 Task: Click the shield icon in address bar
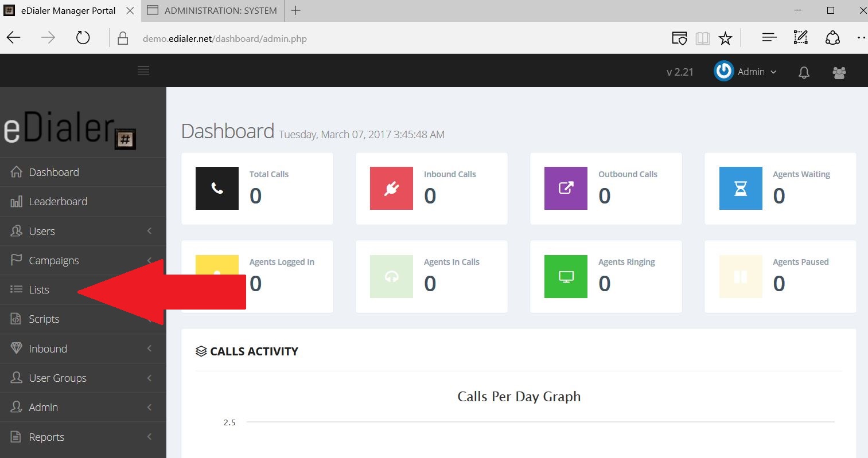679,38
